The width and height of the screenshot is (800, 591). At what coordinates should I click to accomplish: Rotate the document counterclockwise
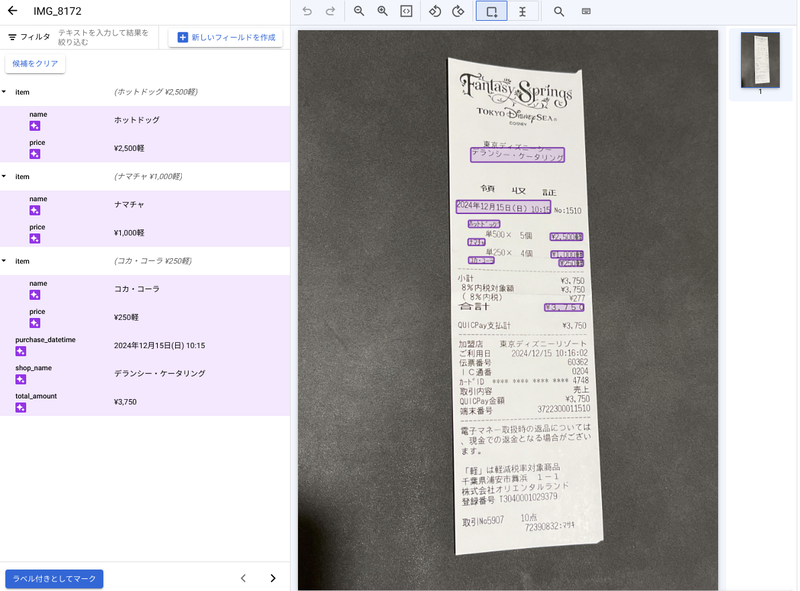pyautogui.click(x=435, y=11)
